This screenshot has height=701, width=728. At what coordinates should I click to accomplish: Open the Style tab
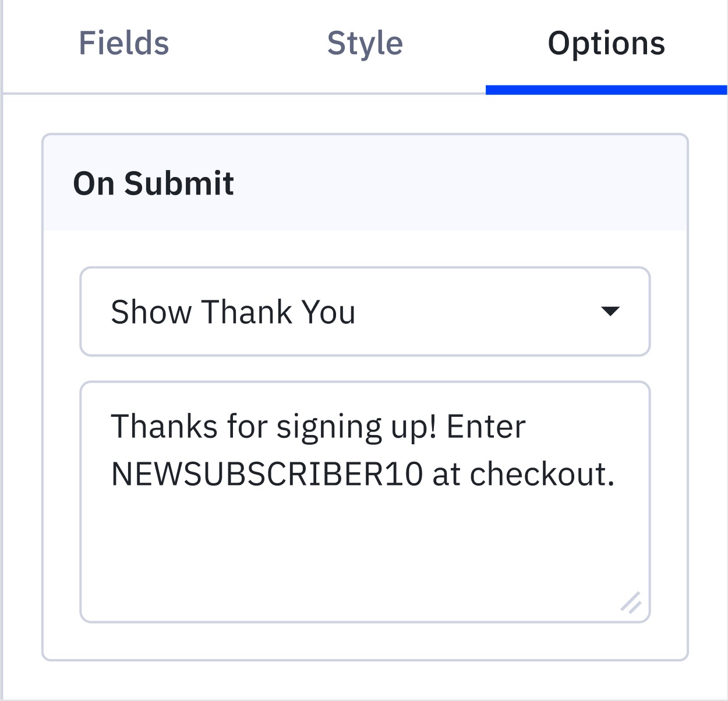click(365, 44)
